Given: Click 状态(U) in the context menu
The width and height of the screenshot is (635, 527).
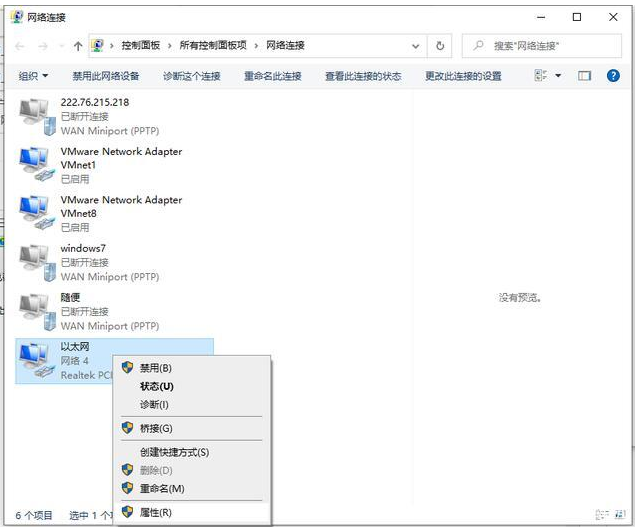Looking at the screenshot, I should (x=156, y=386).
